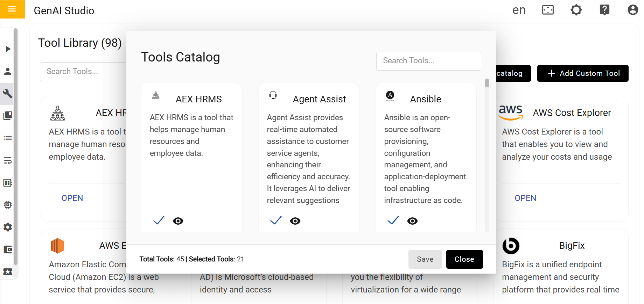Click the Tools Catalog vertical scrollbar

[x=487, y=83]
